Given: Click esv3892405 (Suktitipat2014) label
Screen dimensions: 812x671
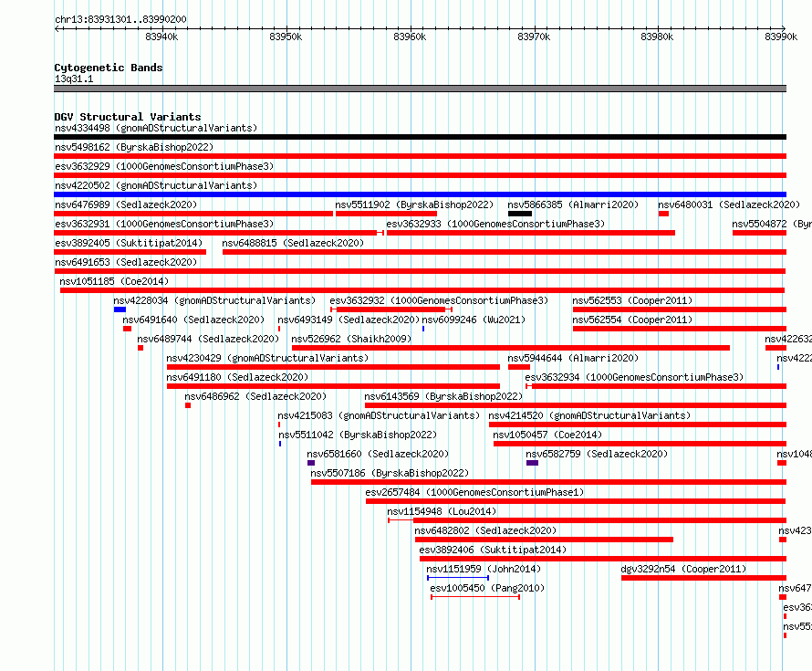Looking at the screenshot, I should 129,243.
